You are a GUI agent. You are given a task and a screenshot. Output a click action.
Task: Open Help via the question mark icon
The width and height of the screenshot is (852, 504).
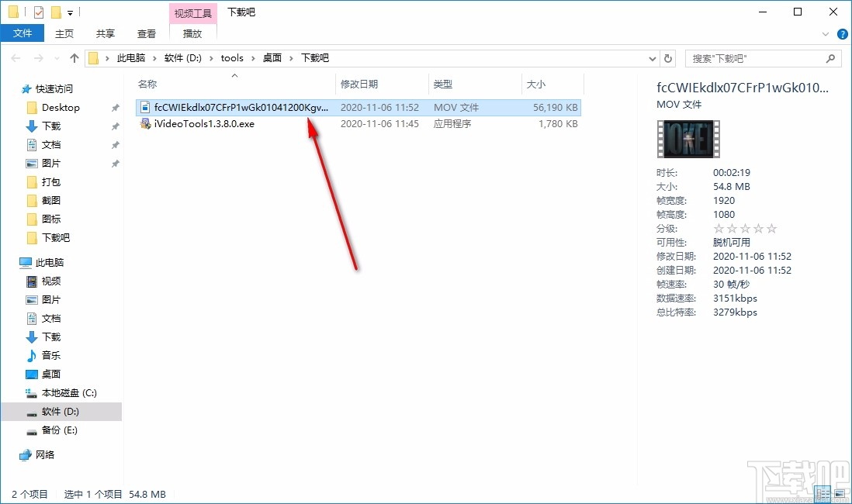[843, 33]
